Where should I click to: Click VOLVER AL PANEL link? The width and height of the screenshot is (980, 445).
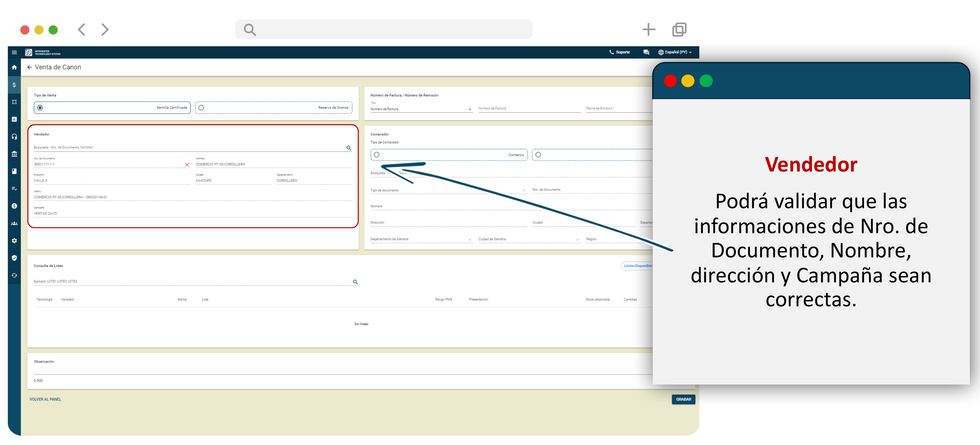[45, 399]
